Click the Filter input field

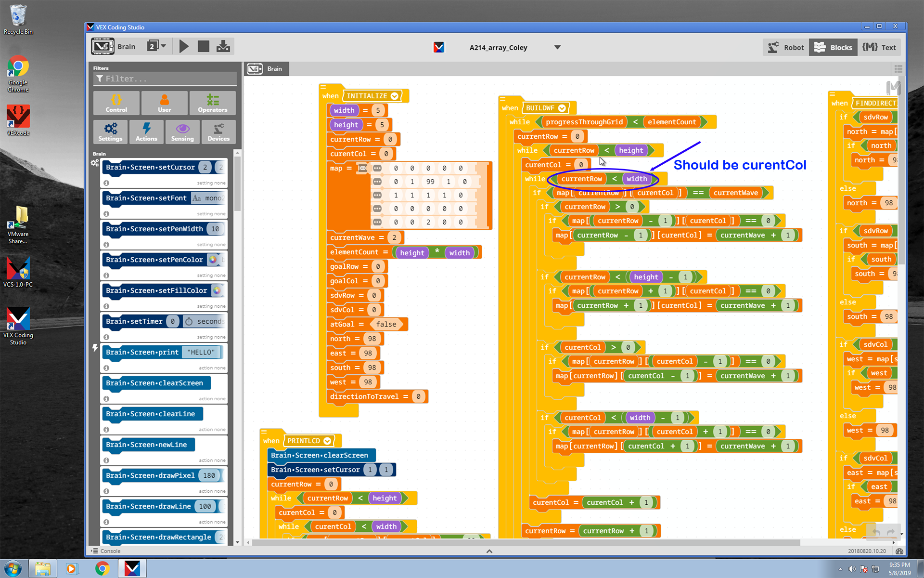[x=165, y=79]
